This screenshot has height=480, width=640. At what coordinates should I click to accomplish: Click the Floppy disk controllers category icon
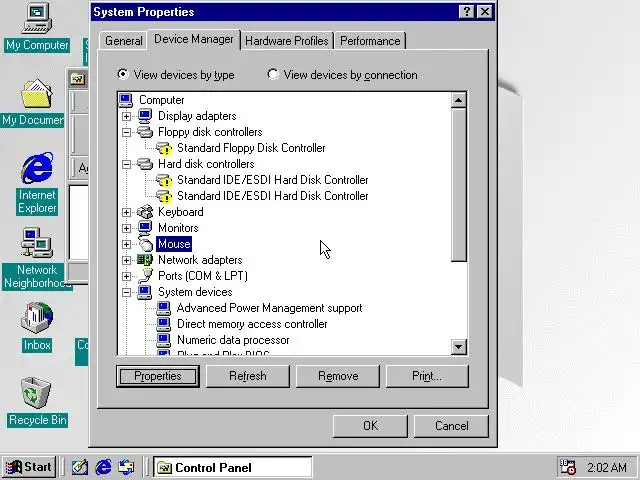click(145, 132)
